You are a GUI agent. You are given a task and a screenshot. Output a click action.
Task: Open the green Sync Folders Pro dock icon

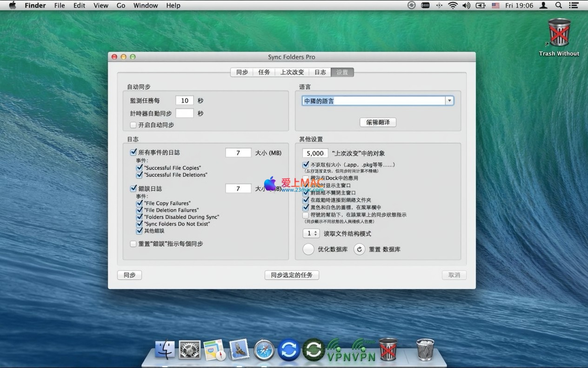coord(314,350)
